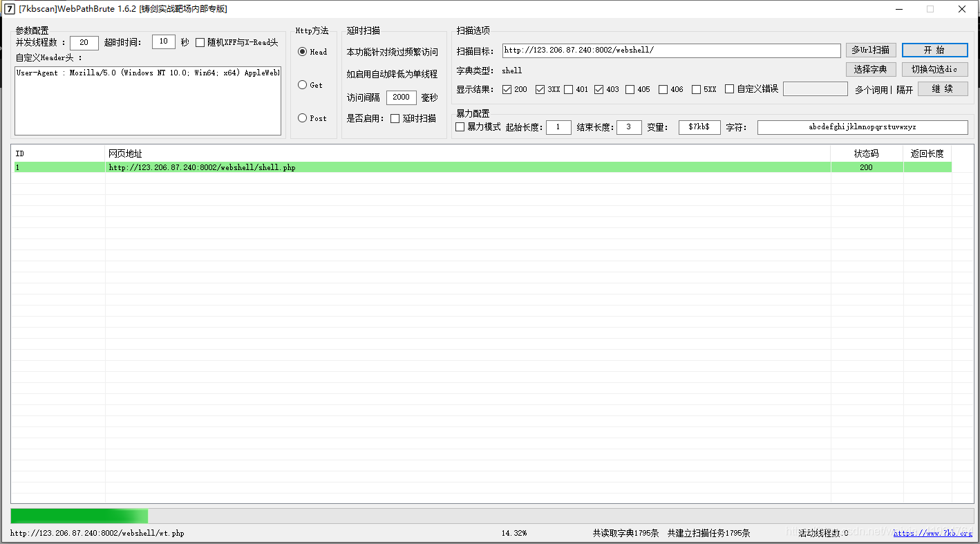Click the 字典类型 shell value text

point(512,71)
